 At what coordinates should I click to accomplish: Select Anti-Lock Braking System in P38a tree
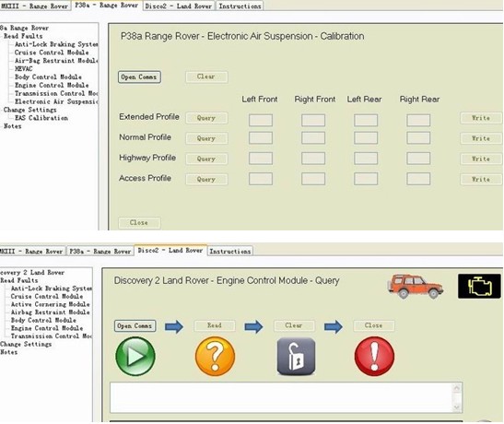pos(56,44)
